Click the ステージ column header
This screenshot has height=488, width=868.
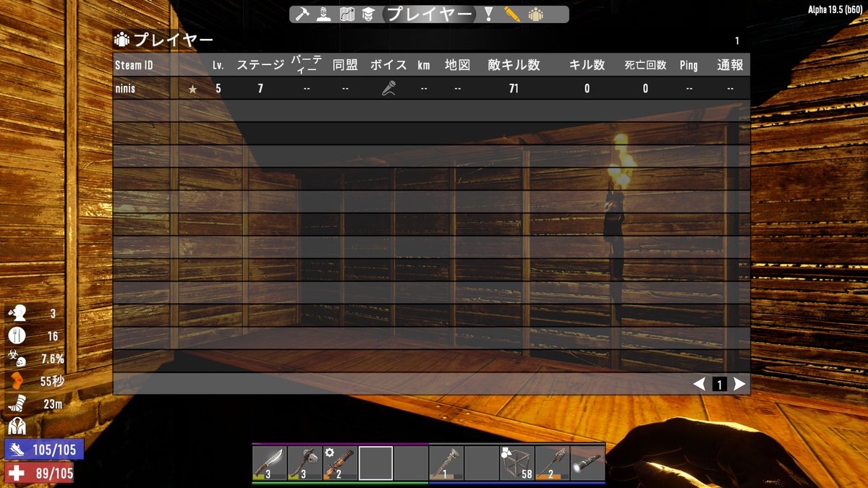tap(260, 65)
